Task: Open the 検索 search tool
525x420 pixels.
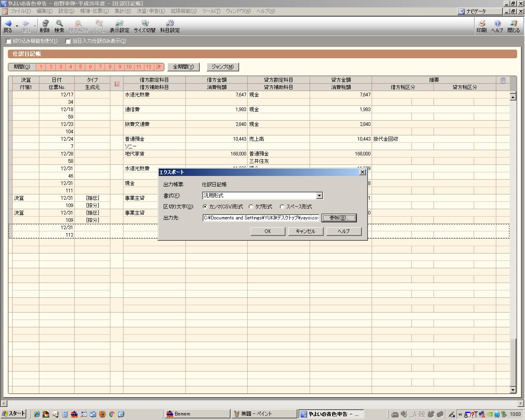Action: [59, 26]
